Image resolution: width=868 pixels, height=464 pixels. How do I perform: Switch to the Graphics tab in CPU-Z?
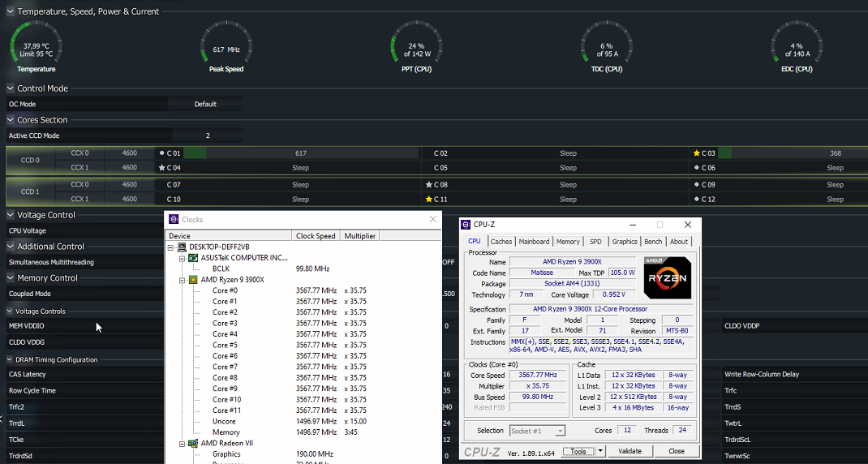[625, 242]
